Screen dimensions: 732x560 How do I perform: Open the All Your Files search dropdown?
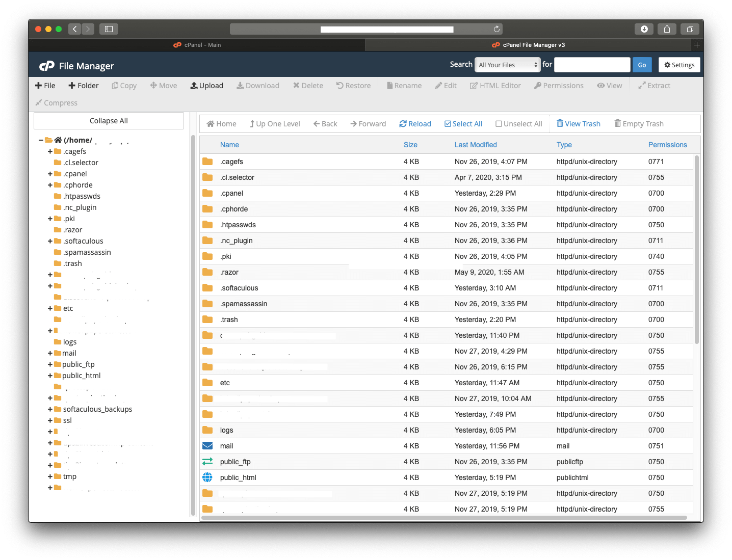click(x=507, y=65)
